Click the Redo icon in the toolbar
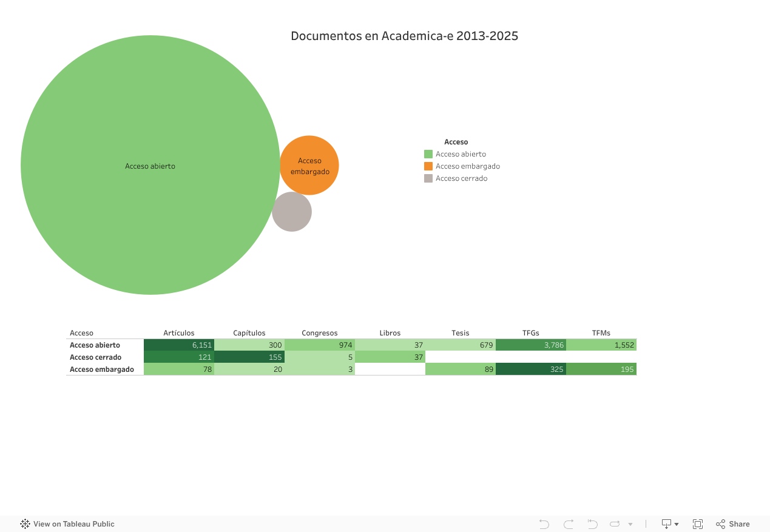The image size is (770, 532). (x=569, y=524)
